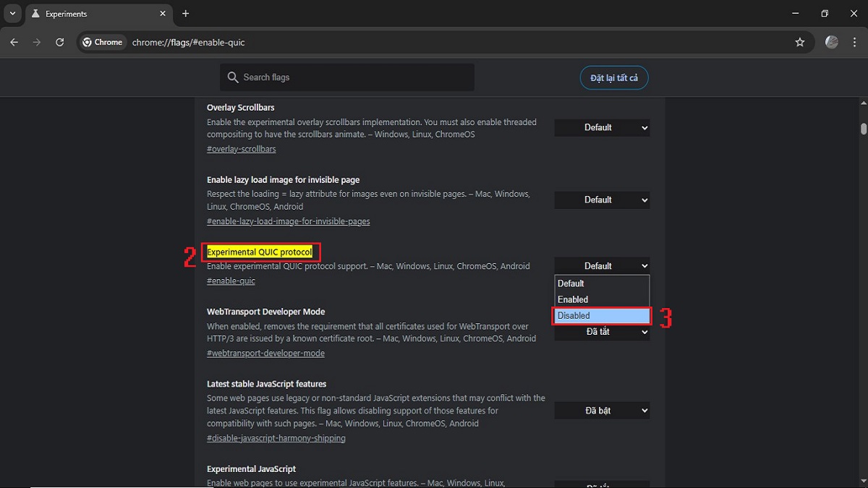Open the WebTransport Developer Mode dropdown
Viewport: 868px width, 488px height.
[x=602, y=332]
